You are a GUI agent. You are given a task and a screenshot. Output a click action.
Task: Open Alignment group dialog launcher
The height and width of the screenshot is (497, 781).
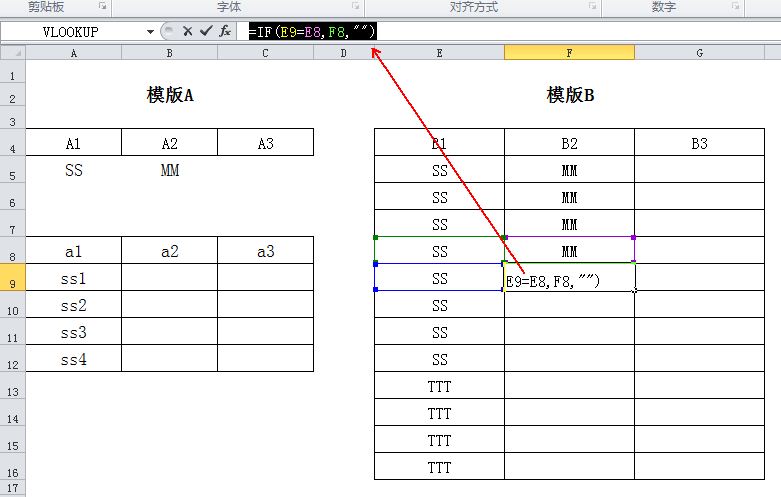pos(592,6)
